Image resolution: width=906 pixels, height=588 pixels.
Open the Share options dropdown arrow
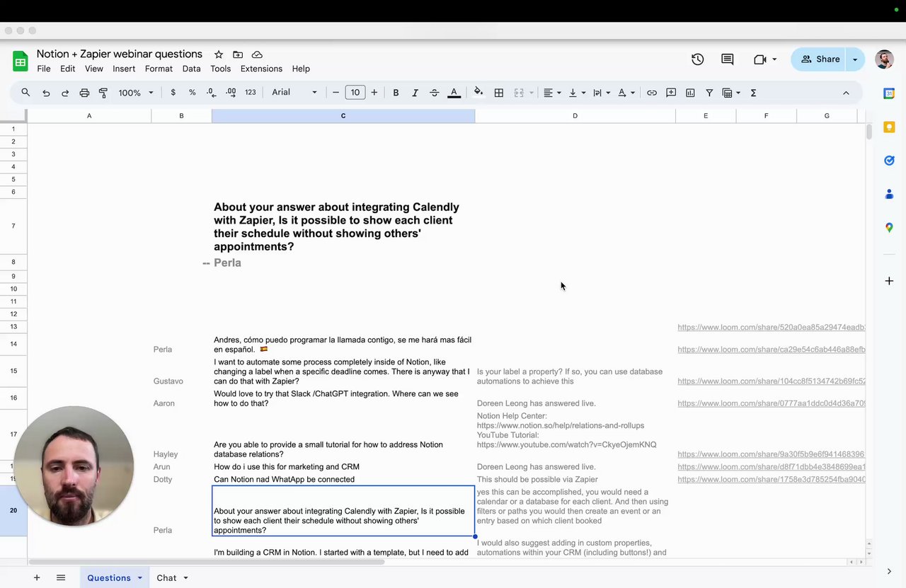(855, 59)
